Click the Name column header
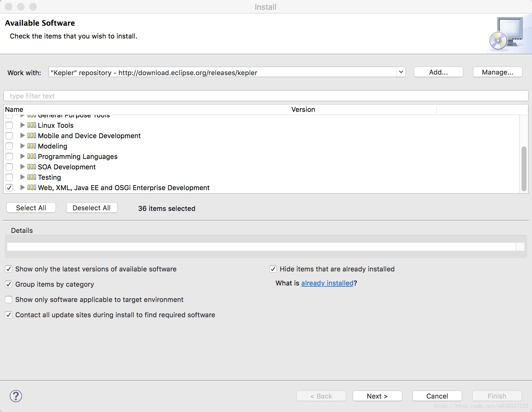Viewport: 532px width, 412px height. click(x=147, y=109)
